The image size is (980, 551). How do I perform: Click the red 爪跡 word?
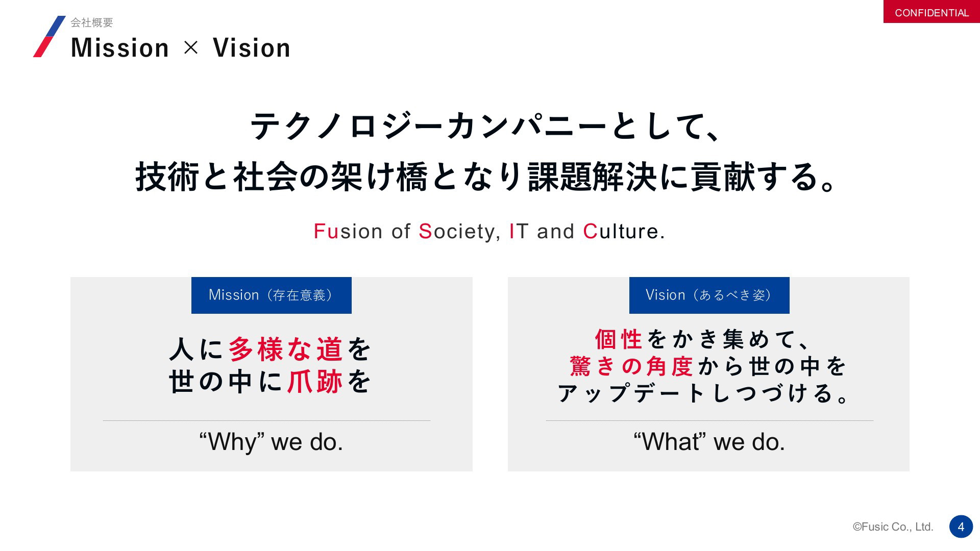click(315, 382)
